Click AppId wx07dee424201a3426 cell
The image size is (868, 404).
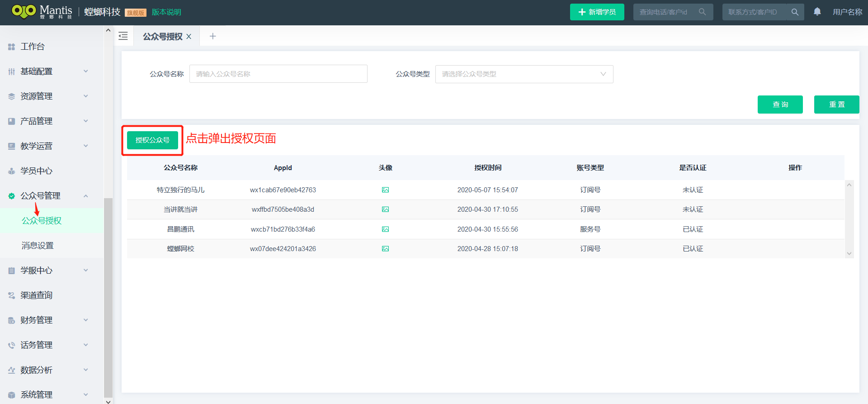[x=283, y=249]
